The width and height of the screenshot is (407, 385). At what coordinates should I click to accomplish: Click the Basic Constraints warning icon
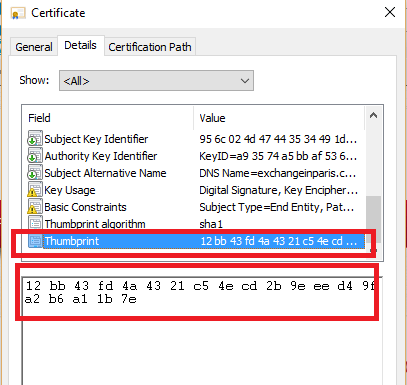pos(35,207)
